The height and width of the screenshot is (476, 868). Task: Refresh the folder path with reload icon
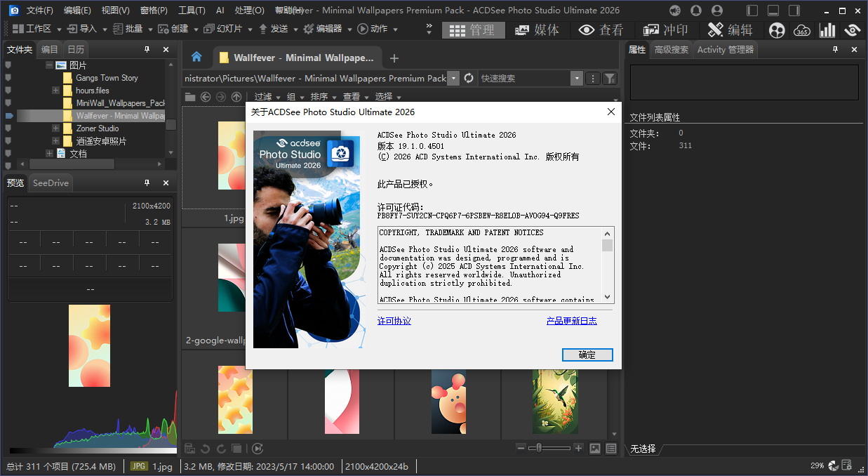pyautogui.click(x=469, y=79)
